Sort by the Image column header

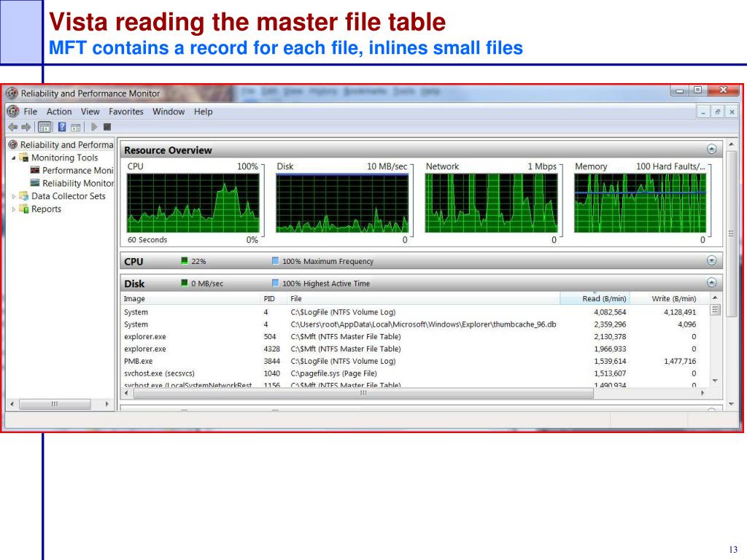[190, 298]
